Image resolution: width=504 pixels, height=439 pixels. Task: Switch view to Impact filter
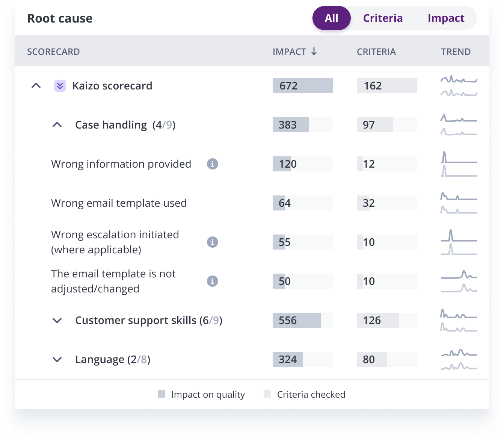click(x=446, y=18)
